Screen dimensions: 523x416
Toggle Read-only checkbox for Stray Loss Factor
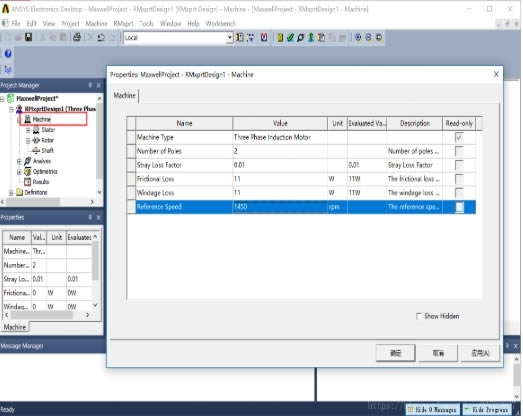pyautogui.click(x=459, y=165)
